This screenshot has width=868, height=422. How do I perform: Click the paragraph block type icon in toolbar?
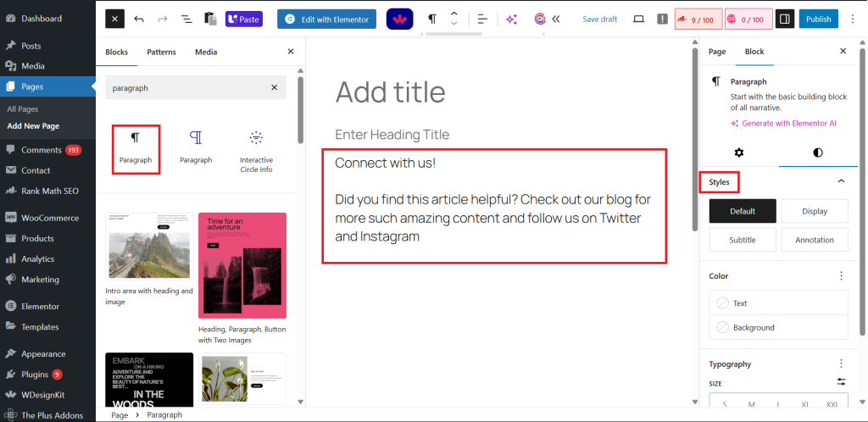click(x=432, y=19)
